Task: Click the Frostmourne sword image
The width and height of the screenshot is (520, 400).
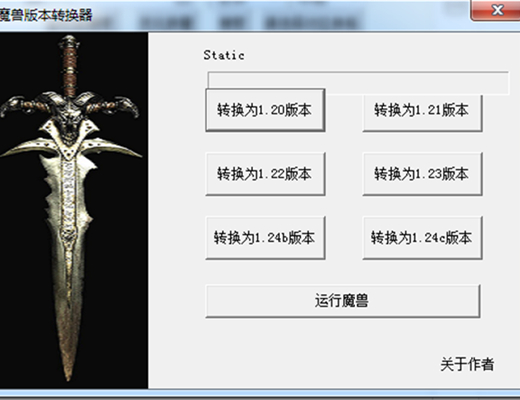Action: point(74,210)
